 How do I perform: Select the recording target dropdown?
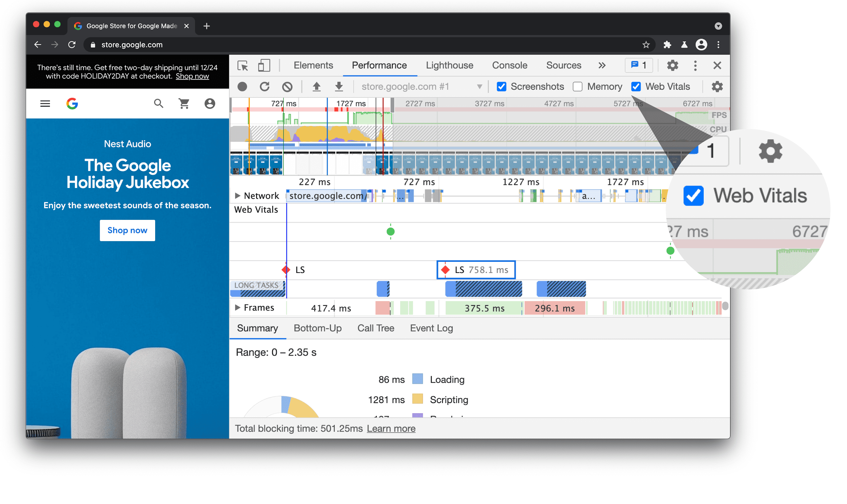coord(419,86)
